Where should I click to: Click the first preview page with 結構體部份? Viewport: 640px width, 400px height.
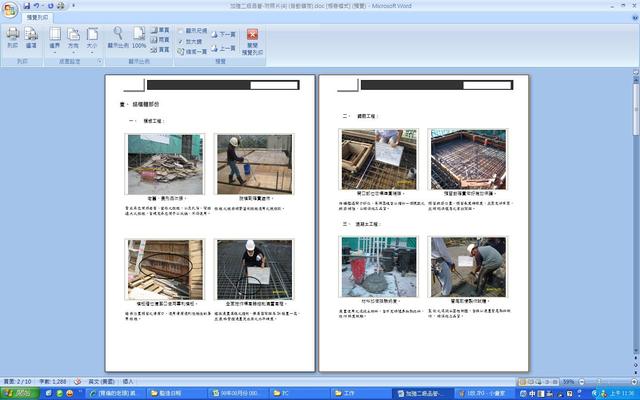[210, 222]
